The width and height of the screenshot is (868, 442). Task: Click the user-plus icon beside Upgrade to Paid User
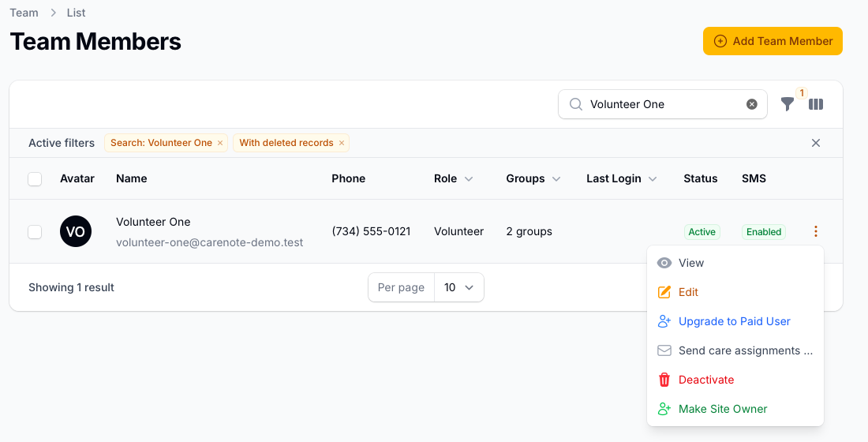pyautogui.click(x=664, y=322)
